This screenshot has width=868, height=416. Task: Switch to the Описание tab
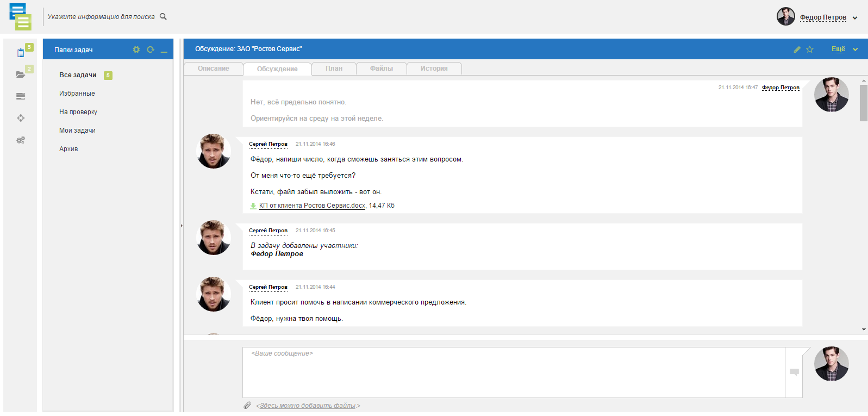213,69
